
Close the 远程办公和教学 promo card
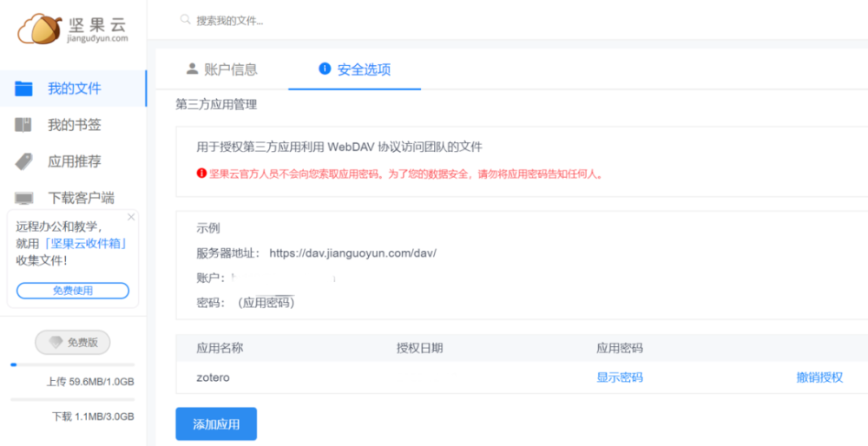[x=131, y=217]
